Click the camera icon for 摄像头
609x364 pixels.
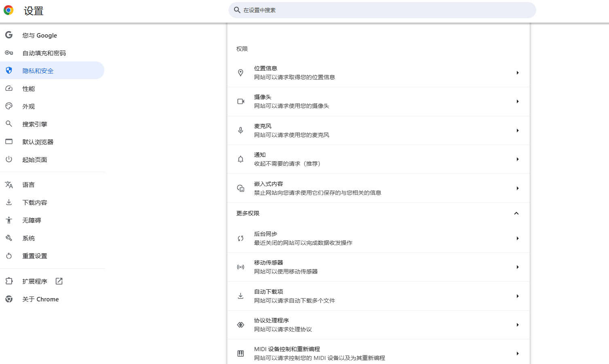(x=241, y=101)
